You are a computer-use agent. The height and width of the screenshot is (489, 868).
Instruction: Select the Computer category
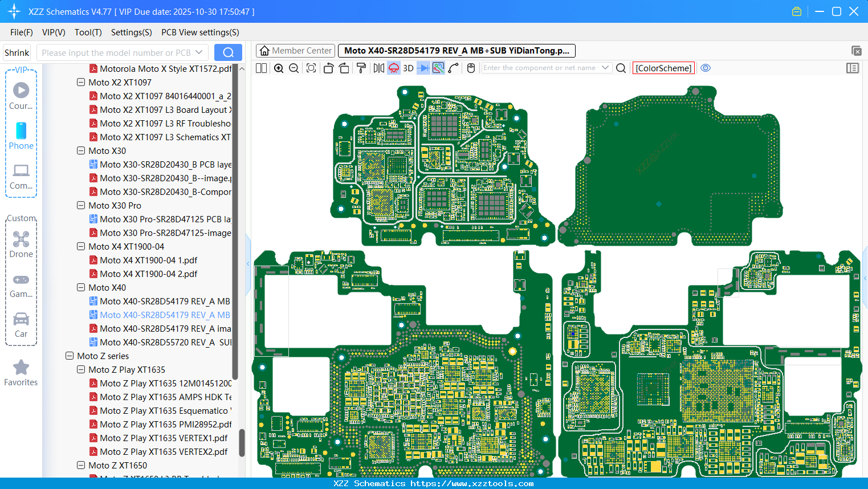click(21, 176)
